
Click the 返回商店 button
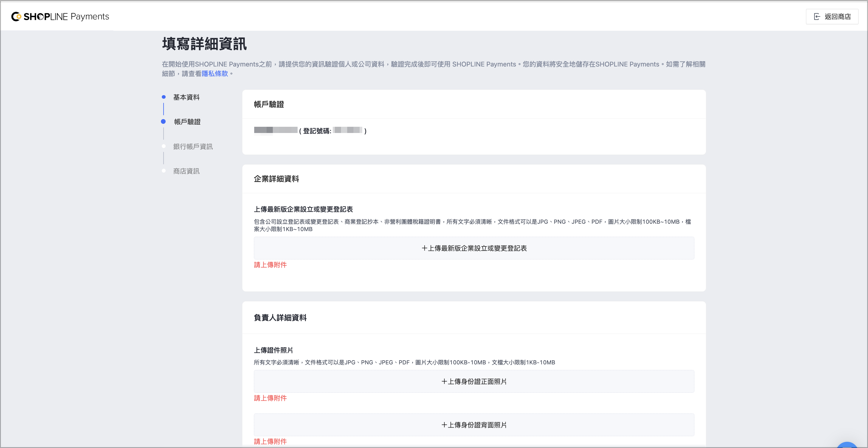pos(832,17)
